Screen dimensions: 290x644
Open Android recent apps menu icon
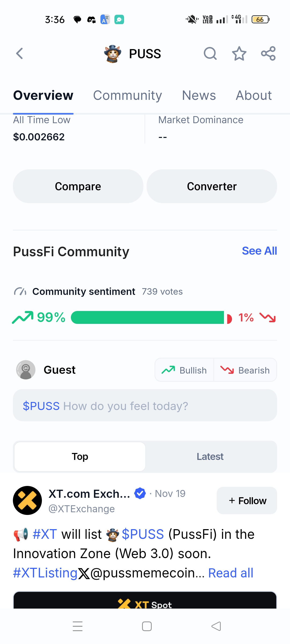(78, 626)
